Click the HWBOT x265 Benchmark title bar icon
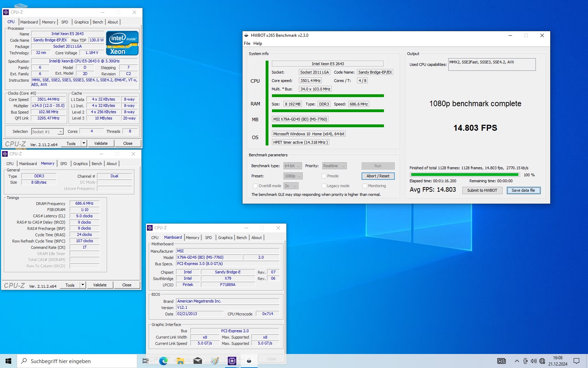The image size is (588, 368). (246, 35)
